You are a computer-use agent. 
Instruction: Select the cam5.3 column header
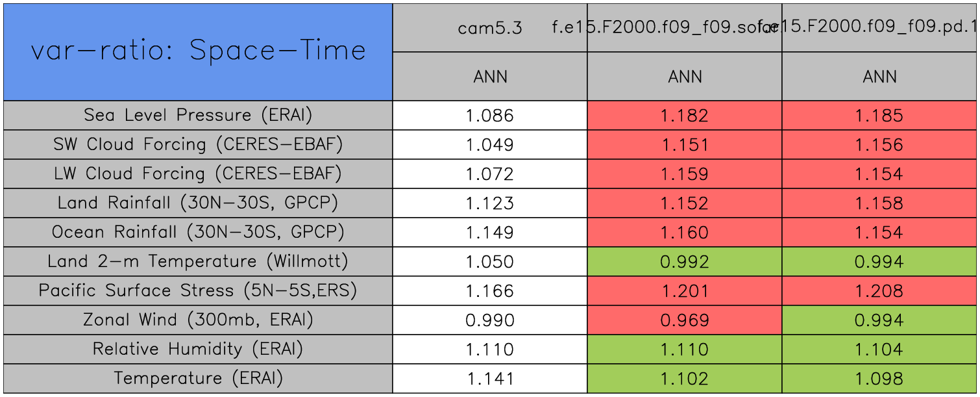click(490, 28)
